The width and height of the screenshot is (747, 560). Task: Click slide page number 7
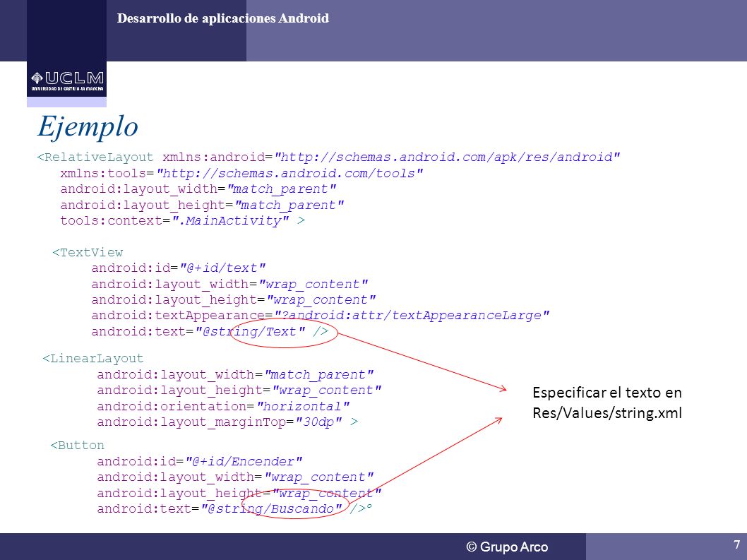[x=736, y=544]
